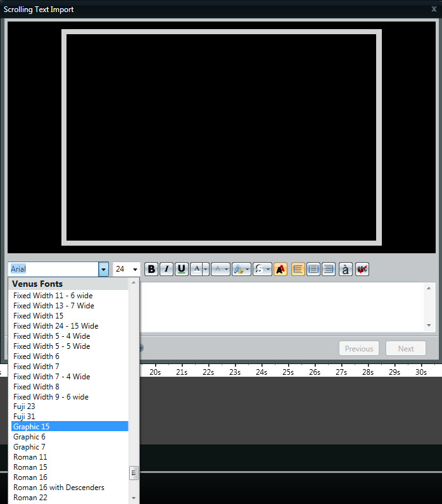Click the black preview canvas

point(222,137)
